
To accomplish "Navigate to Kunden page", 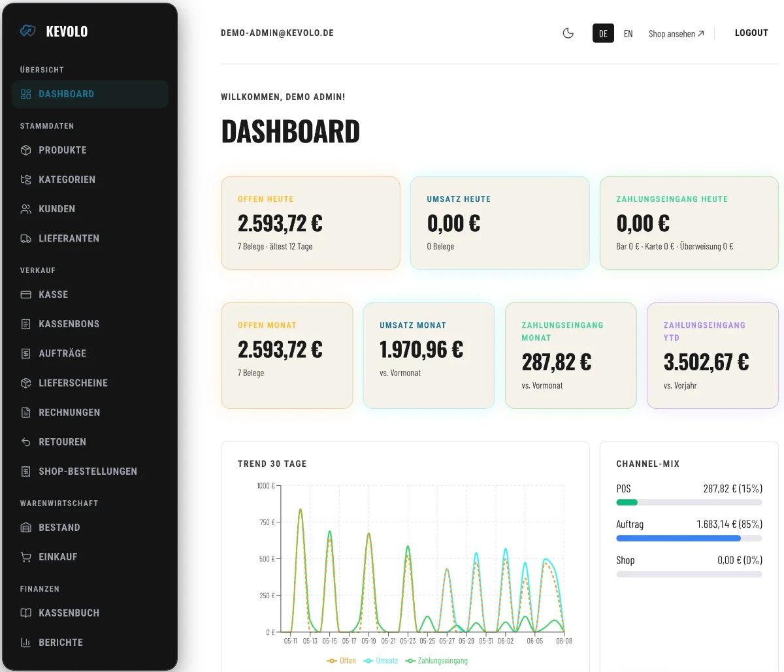I will click(90, 209).
